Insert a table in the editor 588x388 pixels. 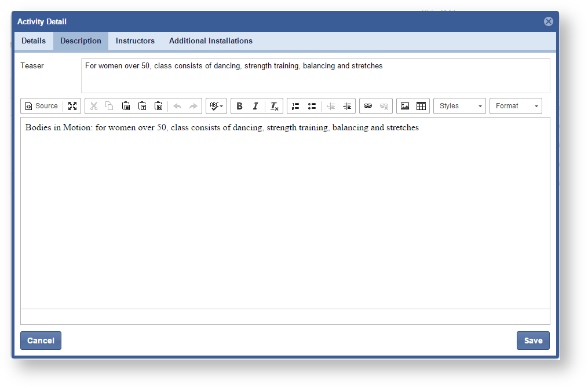click(x=421, y=106)
